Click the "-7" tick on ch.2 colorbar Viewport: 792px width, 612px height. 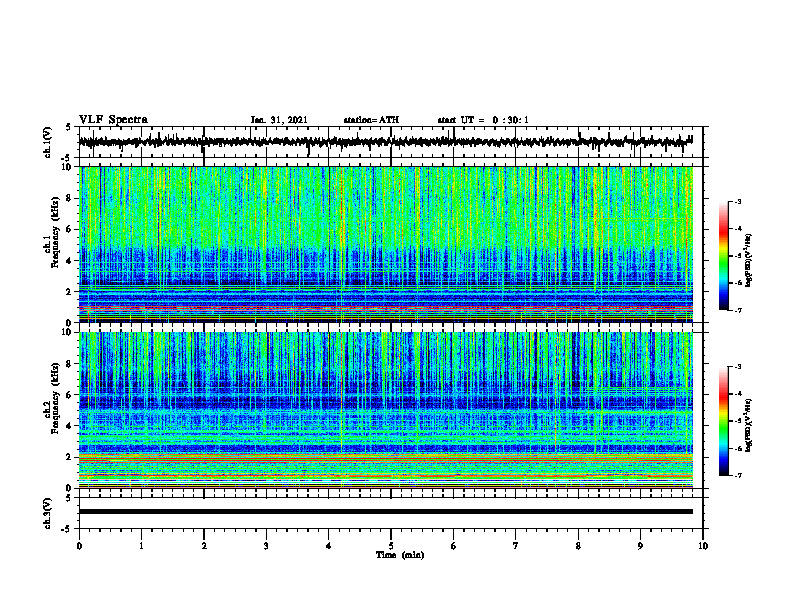[x=737, y=475]
